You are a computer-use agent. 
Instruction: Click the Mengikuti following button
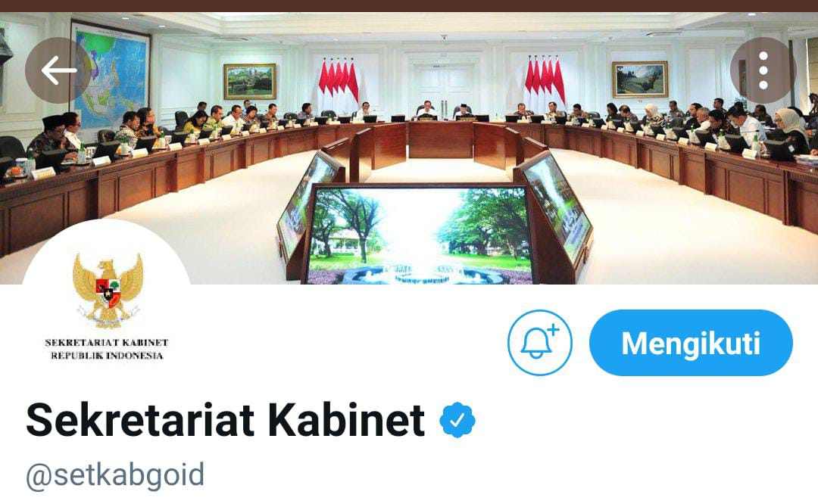(691, 342)
